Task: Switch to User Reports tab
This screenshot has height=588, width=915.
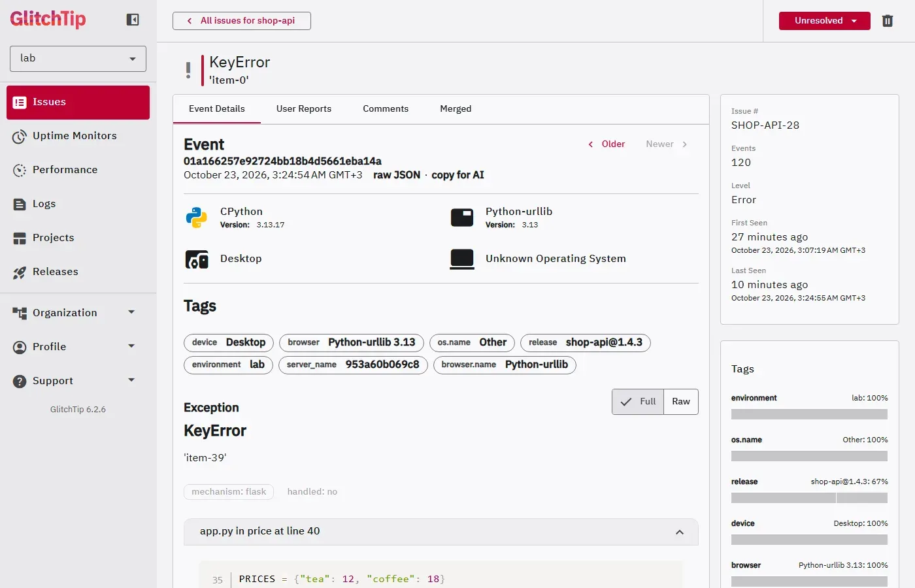Action: point(304,109)
